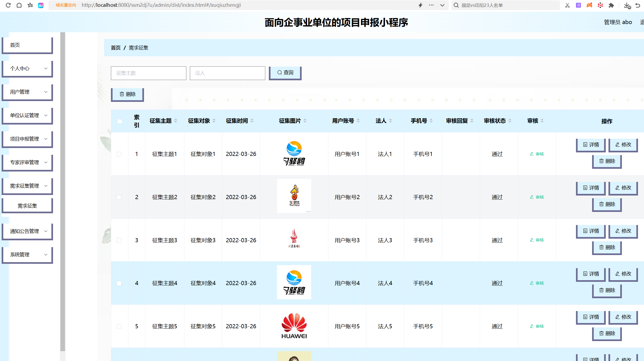Click 首页 in the breadcrumb
This screenshot has height=361, width=644.
(x=116, y=48)
